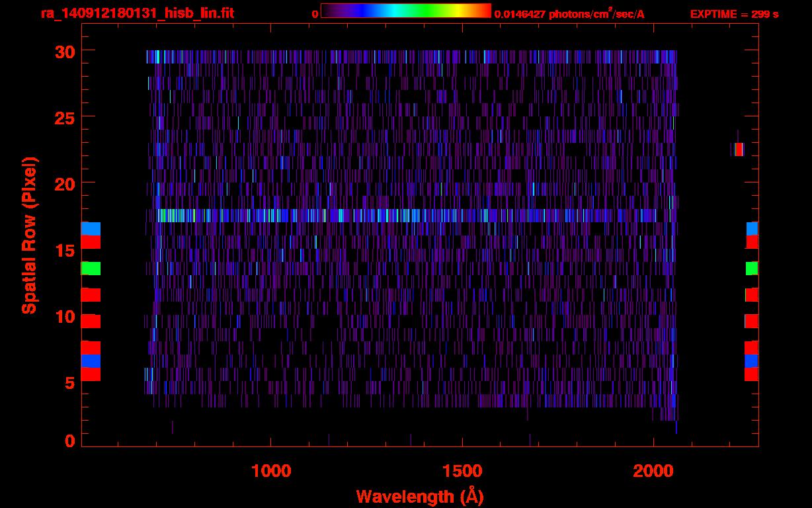
Task: Select the Spatial Row (Pixel) axis label
Action: [x=29, y=235]
